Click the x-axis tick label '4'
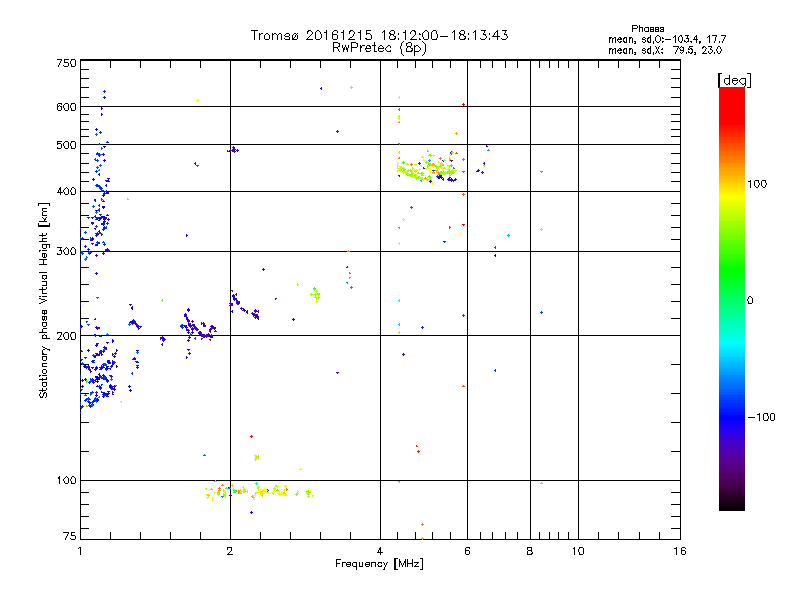This screenshot has height=600, width=800. (380, 551)
